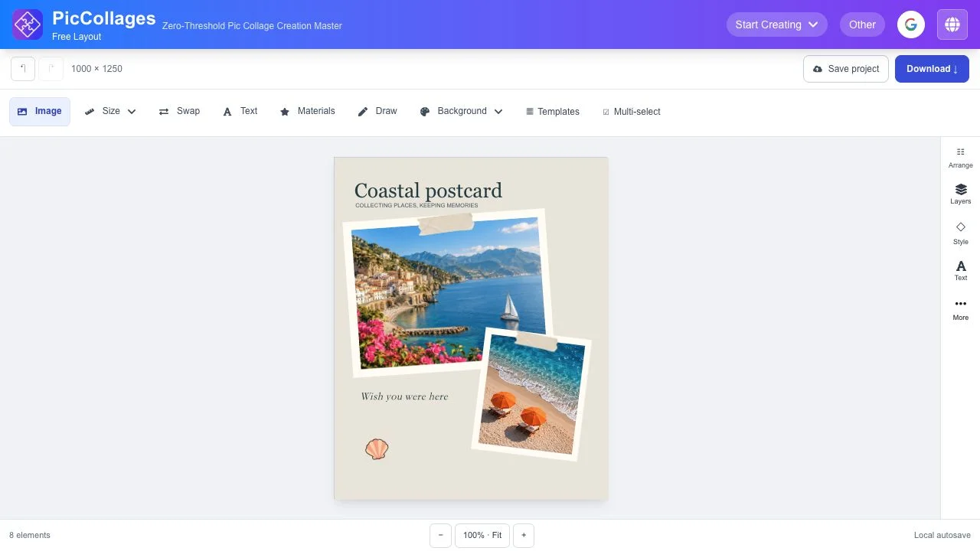This screenshot has height=551, width=980.
Task: Expand the Background dropdown
Action: [x=461, y=112]
